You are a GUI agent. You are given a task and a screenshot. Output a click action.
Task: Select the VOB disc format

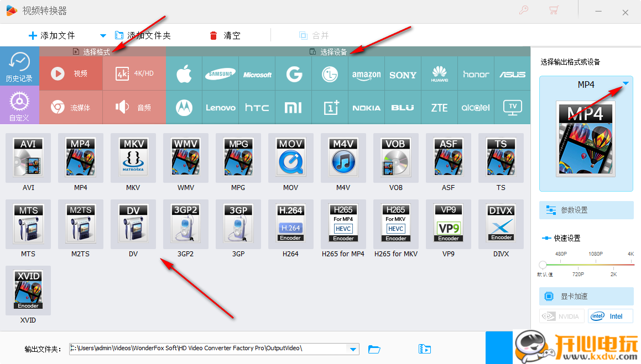[x=396, y=158]
